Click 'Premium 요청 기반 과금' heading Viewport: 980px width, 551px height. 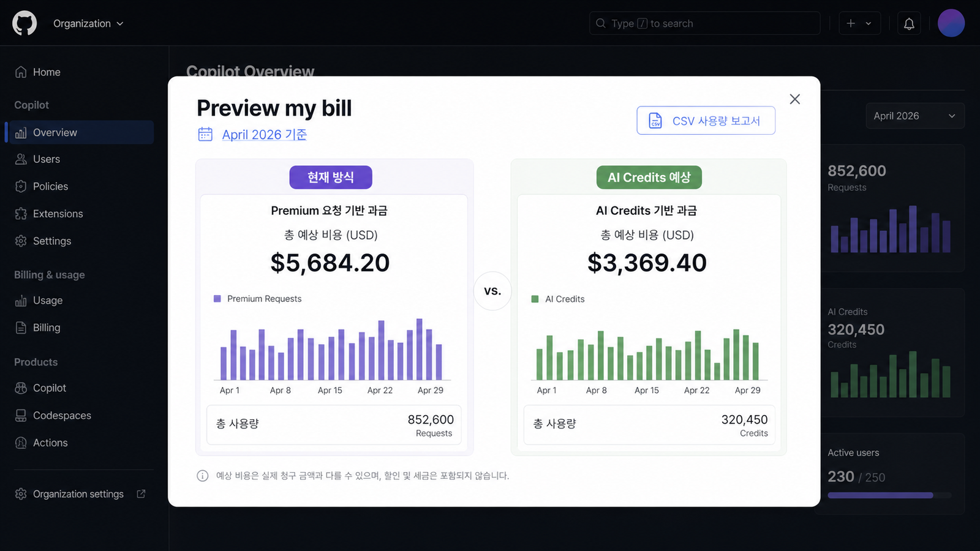[x=330, y=211]
